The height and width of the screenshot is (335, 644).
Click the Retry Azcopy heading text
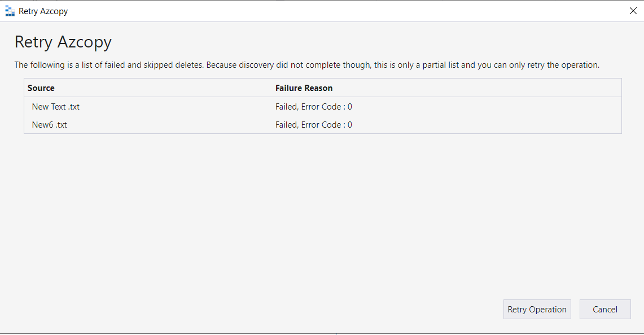tap(63, 42)
